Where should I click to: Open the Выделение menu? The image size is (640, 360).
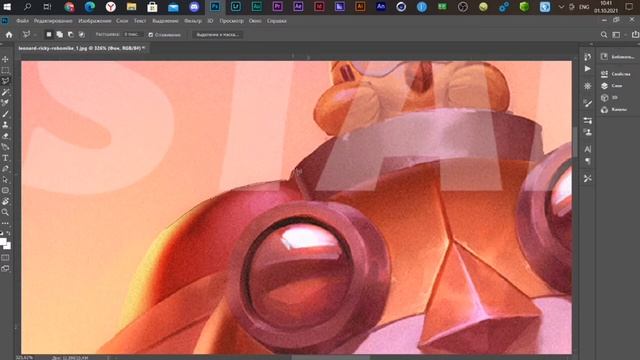165,21
